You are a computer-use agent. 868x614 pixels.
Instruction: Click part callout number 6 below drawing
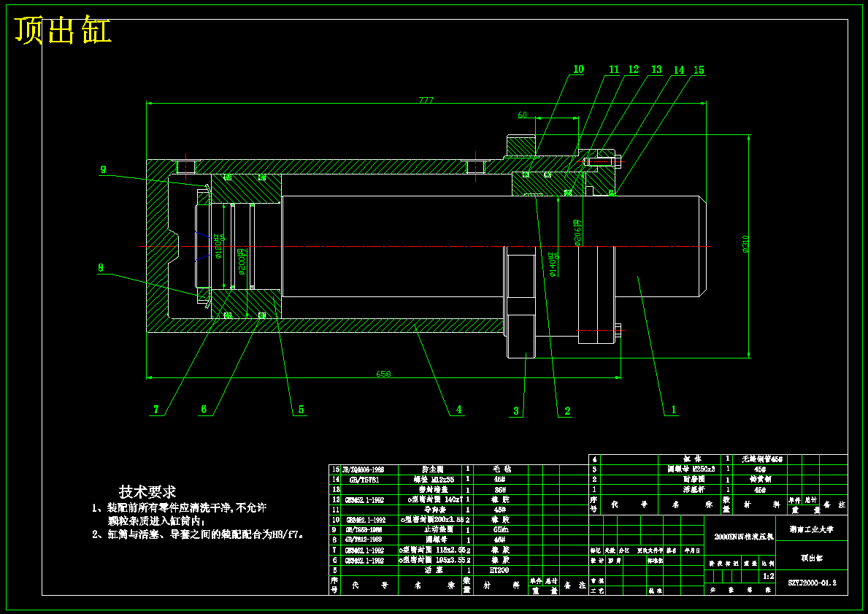tap(204, 409)
